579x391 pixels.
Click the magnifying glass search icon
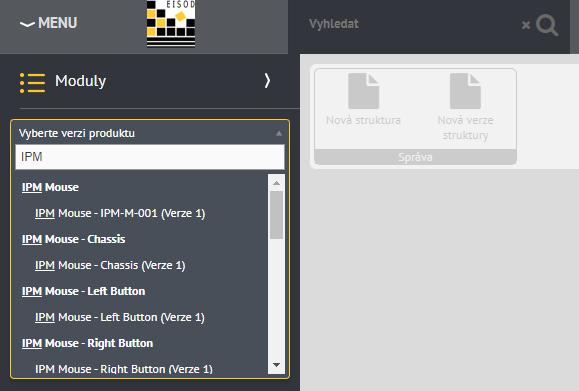(547, 25)
